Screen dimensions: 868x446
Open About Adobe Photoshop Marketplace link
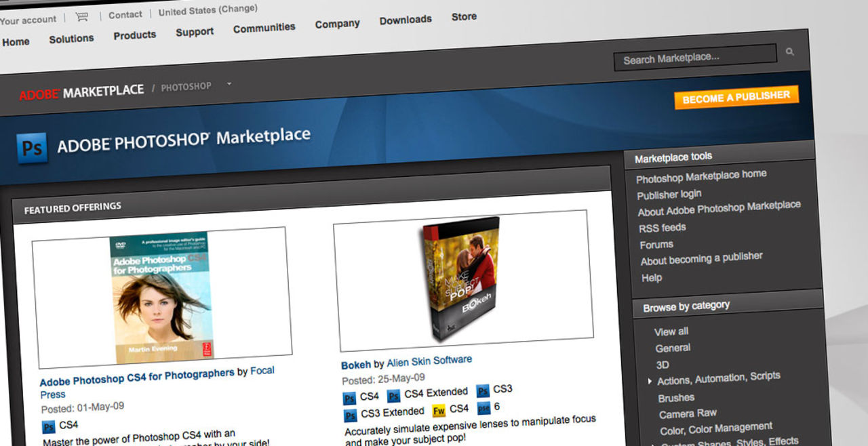pyautogui.click(x=719, y=208)
